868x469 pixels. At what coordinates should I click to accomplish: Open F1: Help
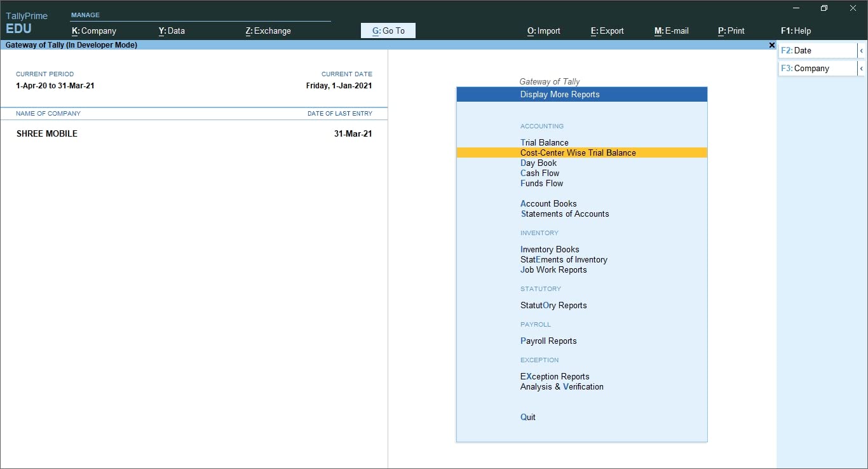pos(795,30)
